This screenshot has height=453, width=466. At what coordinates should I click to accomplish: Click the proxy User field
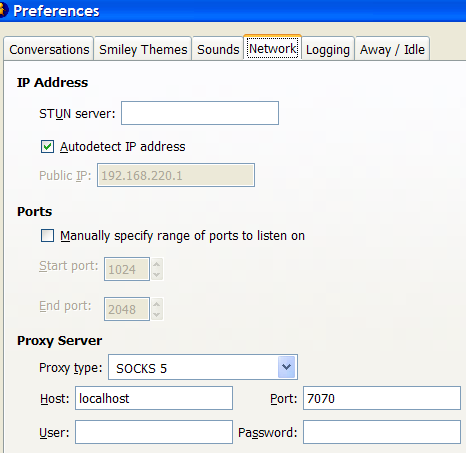coord(154,432)
